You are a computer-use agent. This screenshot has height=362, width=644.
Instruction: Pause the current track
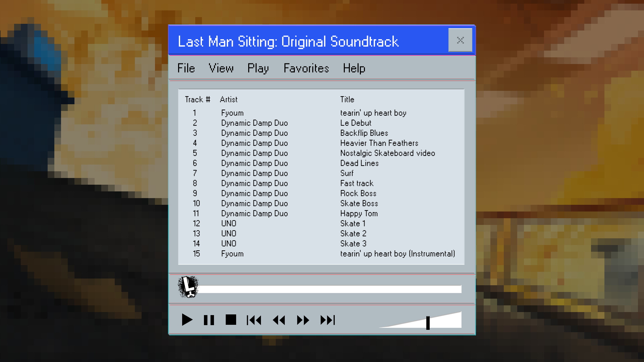[x=209, y=320]
